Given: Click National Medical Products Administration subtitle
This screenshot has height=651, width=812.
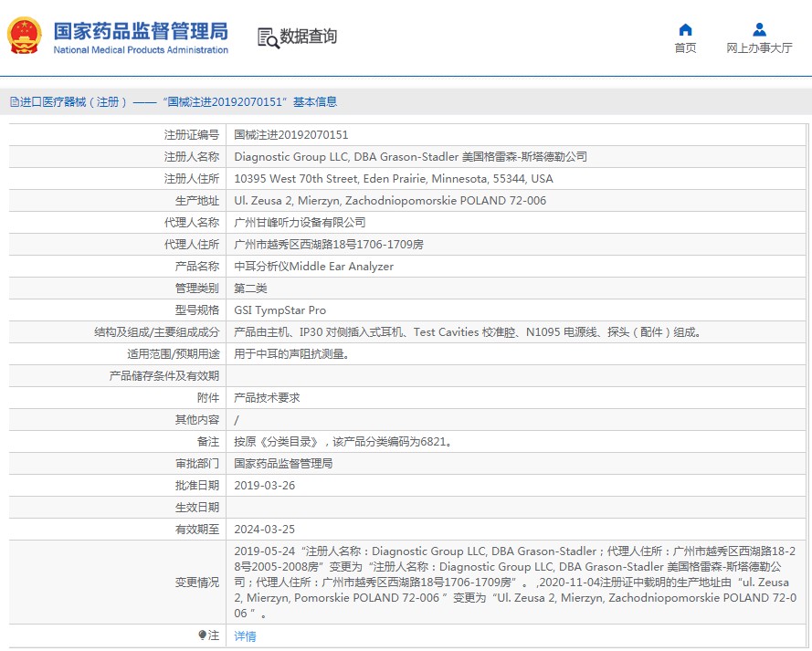Looking at the screenshot, I should pyautogui.click(x=141, y=50).
